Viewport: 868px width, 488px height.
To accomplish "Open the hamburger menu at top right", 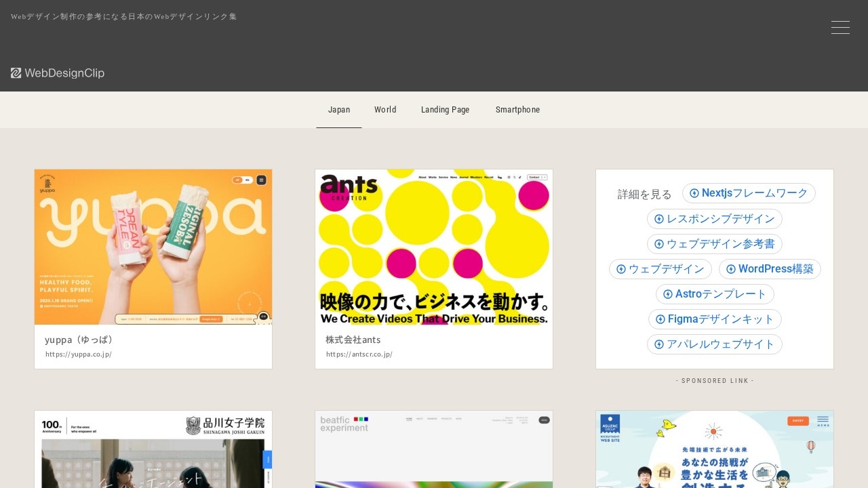I will coord(840,27).
